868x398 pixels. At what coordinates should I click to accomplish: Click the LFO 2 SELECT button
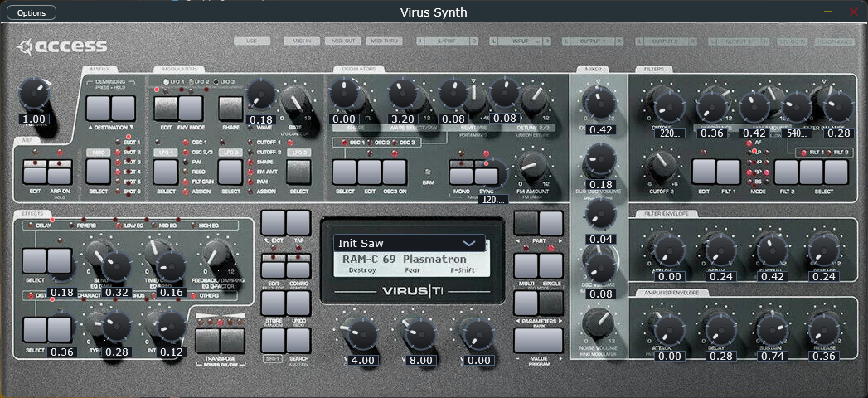point(230,172)
